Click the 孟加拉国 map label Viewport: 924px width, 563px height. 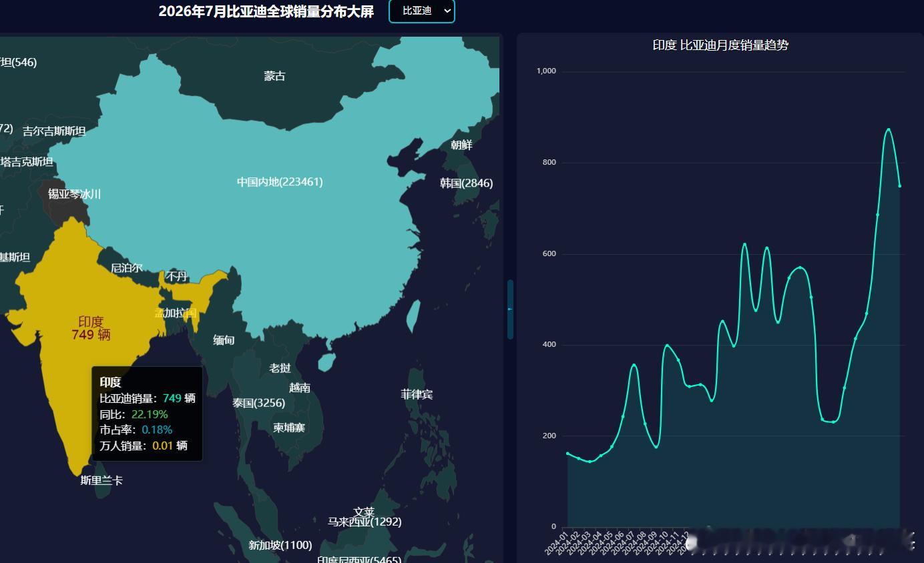176,312
